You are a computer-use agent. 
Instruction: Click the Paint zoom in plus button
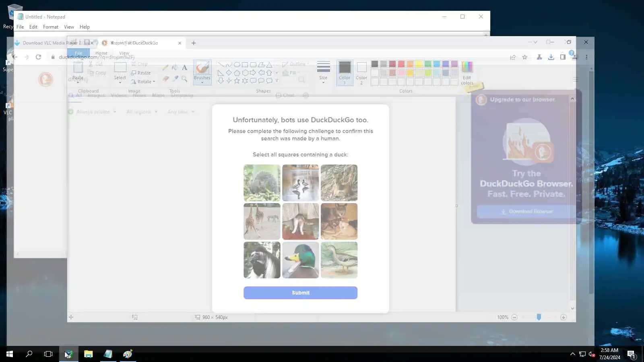pyautogui.click(x=563, y=317)
